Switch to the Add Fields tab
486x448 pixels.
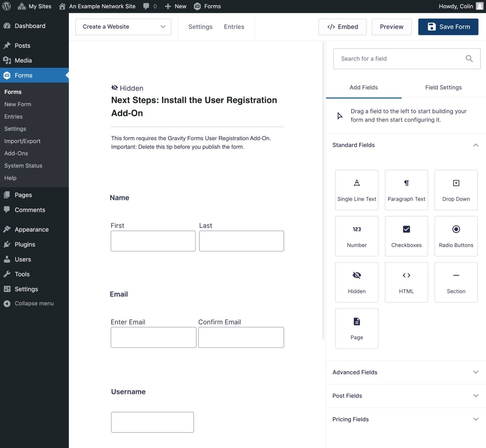tap(364, 87)
